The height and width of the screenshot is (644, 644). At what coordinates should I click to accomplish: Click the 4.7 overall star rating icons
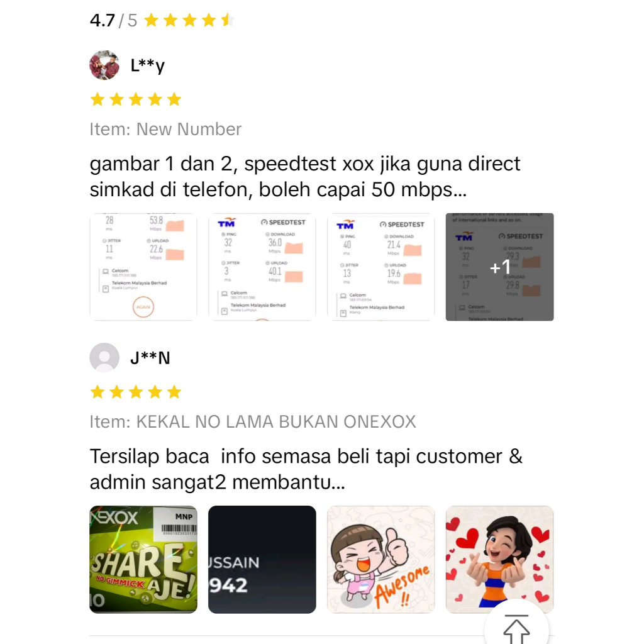pyautogui.click(x=189, y=20)
